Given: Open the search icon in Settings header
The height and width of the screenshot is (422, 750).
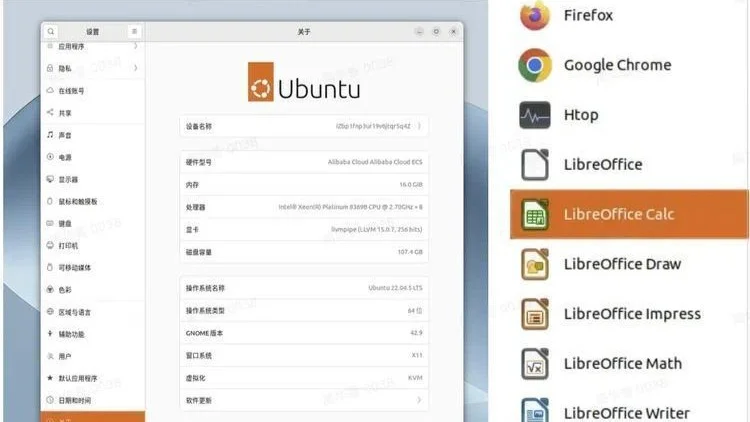Looking at the screenshot, I should click(x=51, y=32).
